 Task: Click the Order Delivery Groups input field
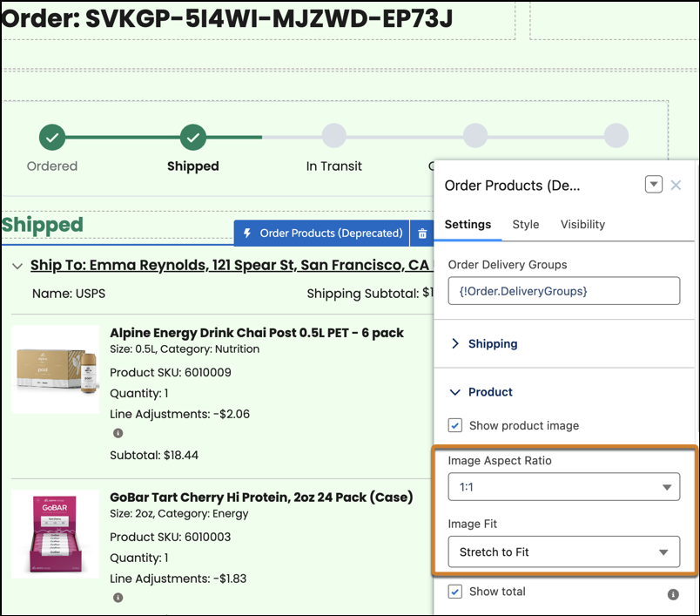click(x=564, y=291)
